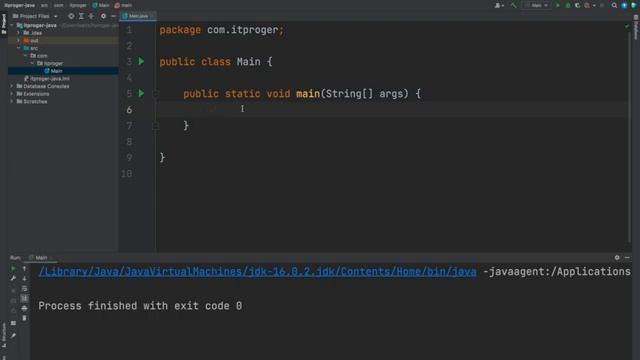This screenshot has height=360, width=640.
Task: Expand Database Consoles node
Action: point(12,86)
